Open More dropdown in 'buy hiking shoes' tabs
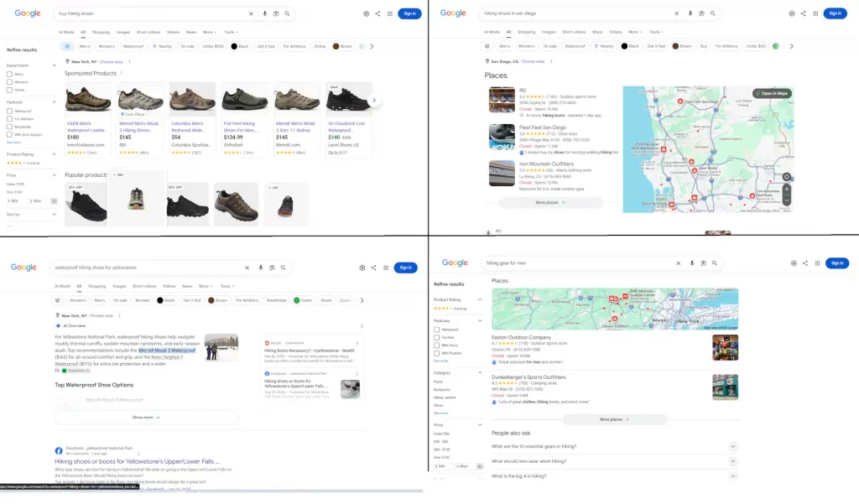Image resolution: width=859 pixels, height=504 pixels. click(x=209, y=33)
